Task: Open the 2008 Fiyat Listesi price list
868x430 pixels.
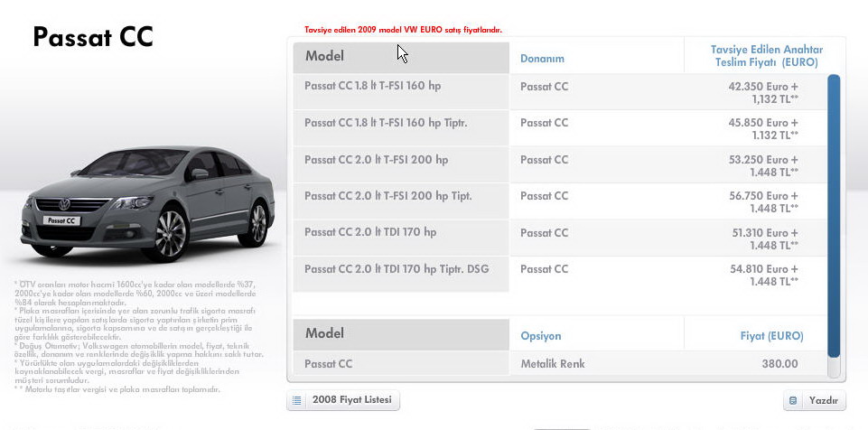Action: point(351,400)
